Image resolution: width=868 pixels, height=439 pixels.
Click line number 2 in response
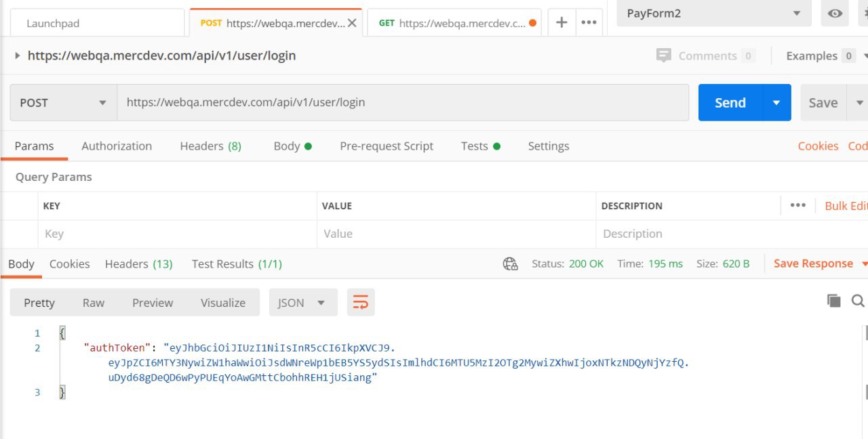pos(37,348)
